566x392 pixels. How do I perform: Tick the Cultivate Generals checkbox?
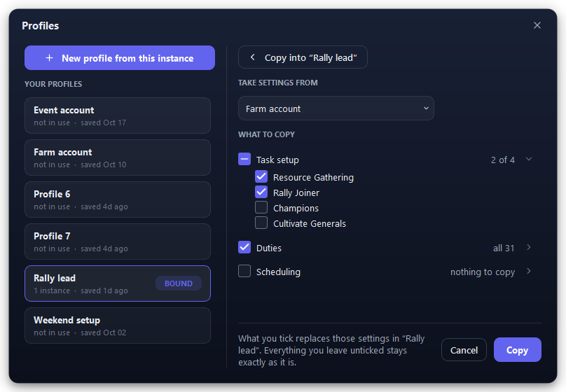(x=261, y=223)
